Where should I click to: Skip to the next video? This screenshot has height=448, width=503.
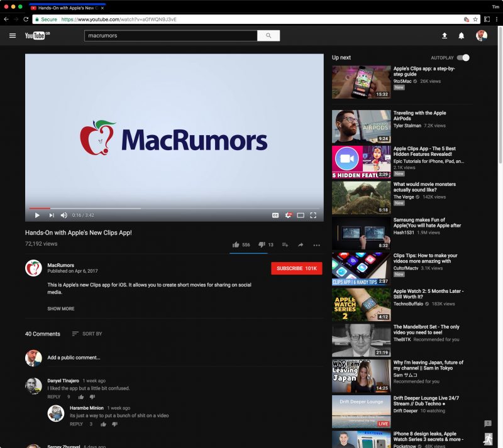click(52, 215)
